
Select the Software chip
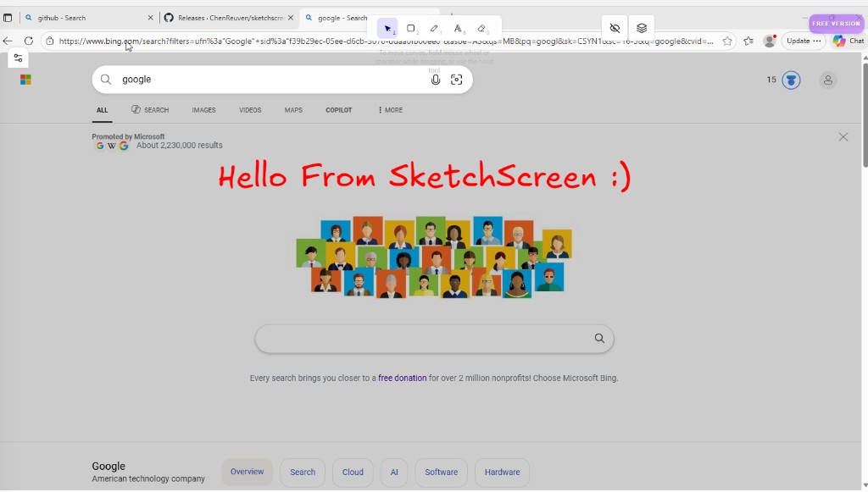click(441, 472)
